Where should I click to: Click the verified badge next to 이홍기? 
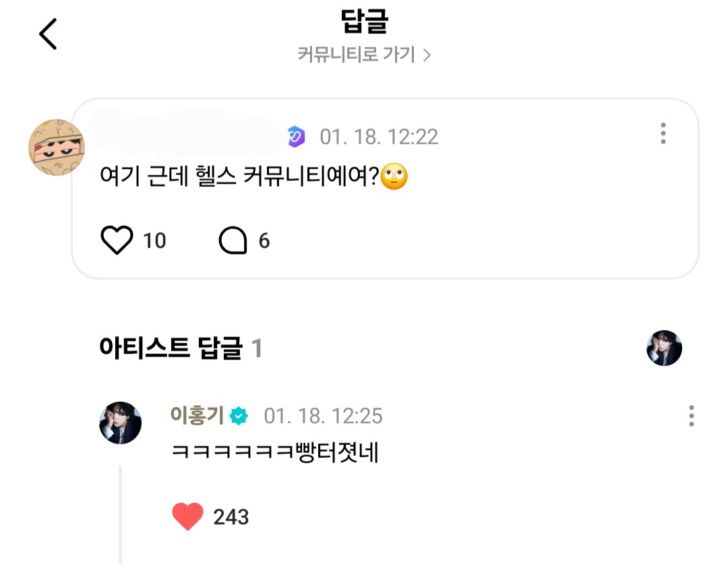(239, 416)
